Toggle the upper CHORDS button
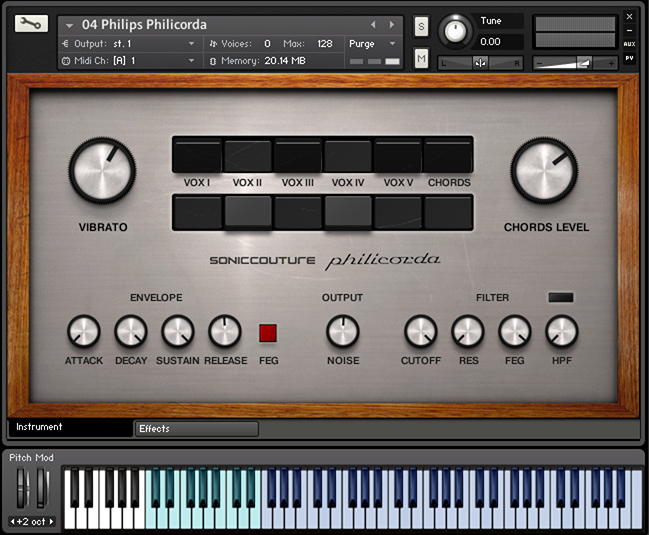Viewport: 649px width, 535px height. pos(448,155)
